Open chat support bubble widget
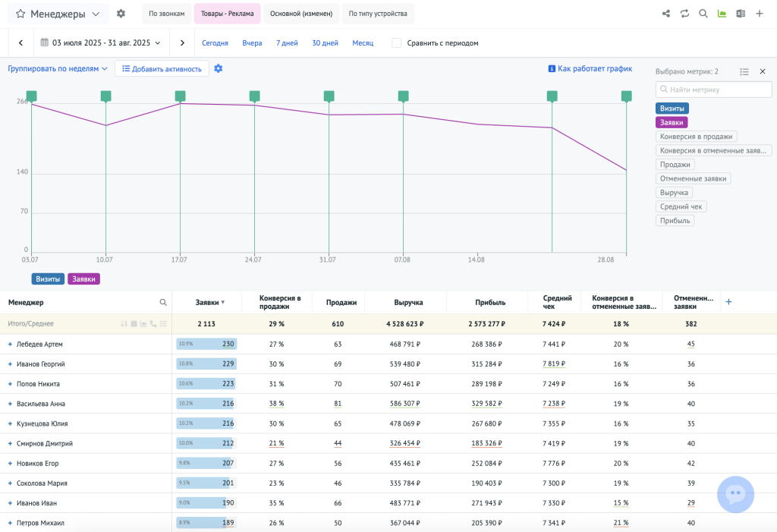Viewport: 777px width, 532px height. 735,494
